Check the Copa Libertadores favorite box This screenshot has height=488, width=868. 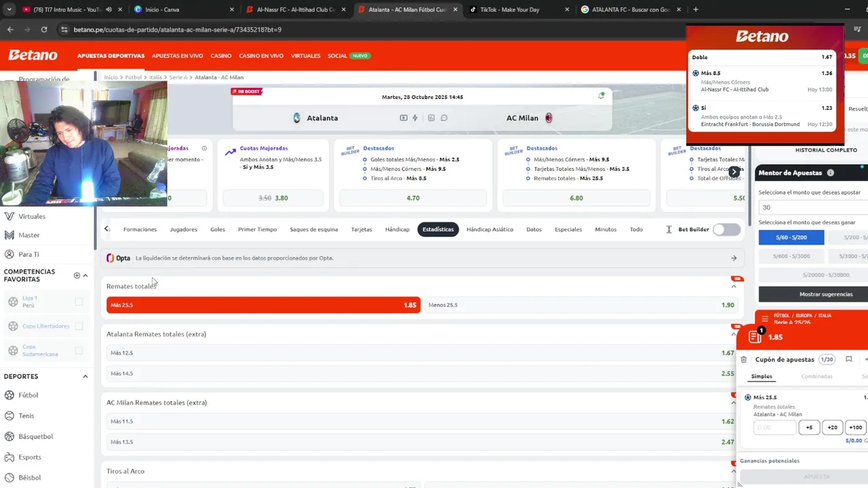[x=79, y=326]
